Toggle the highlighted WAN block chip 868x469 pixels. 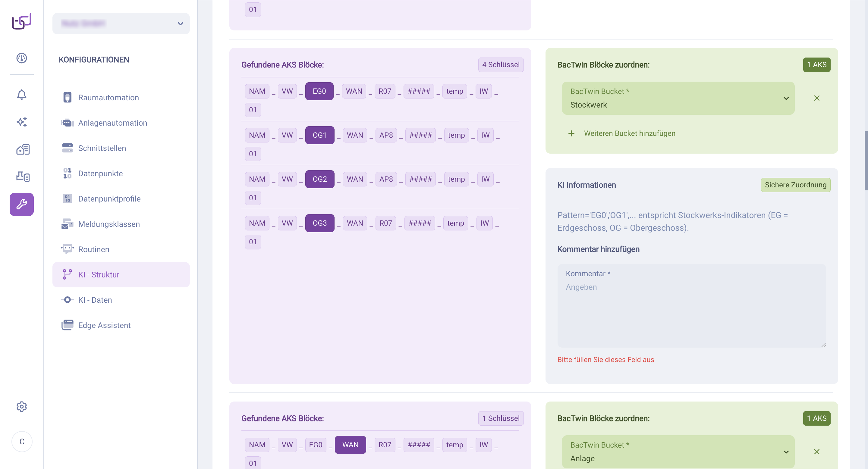[x=350, y=445]
